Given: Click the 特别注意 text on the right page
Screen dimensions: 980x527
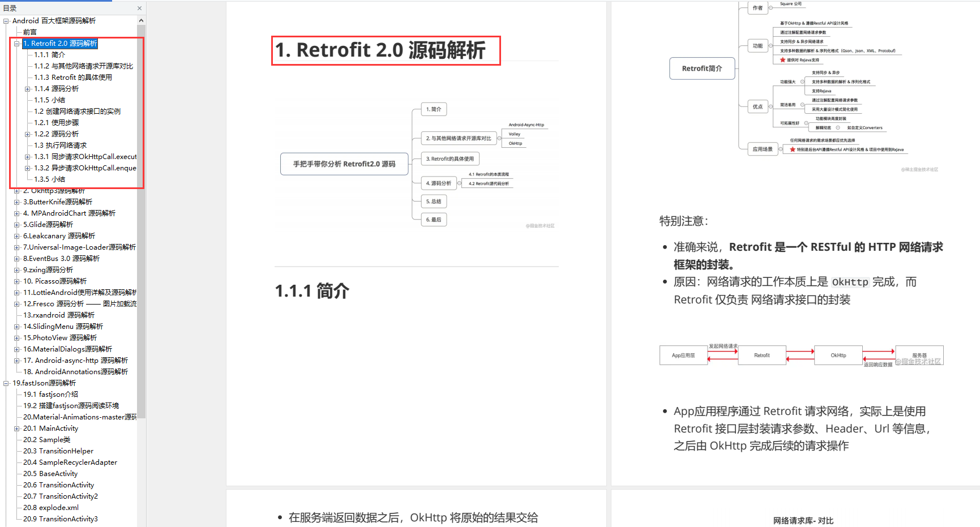Looking at the screenshot, I should click(x=684, y=221).
